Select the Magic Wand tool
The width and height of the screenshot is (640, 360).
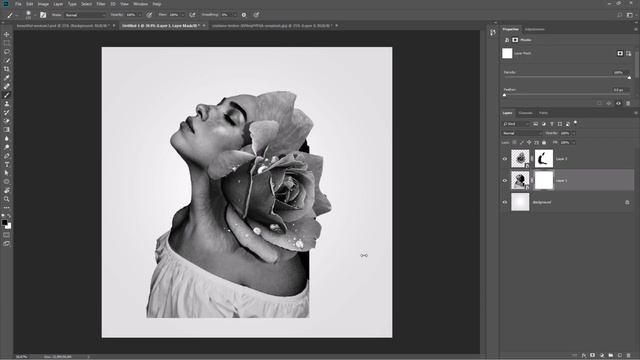point(7,60)
